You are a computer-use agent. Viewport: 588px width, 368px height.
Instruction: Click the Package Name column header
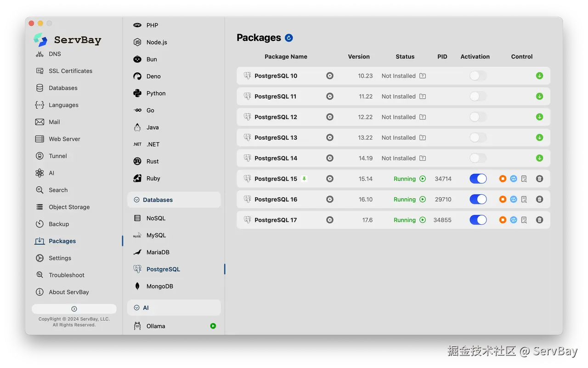[x=286, y=57]
